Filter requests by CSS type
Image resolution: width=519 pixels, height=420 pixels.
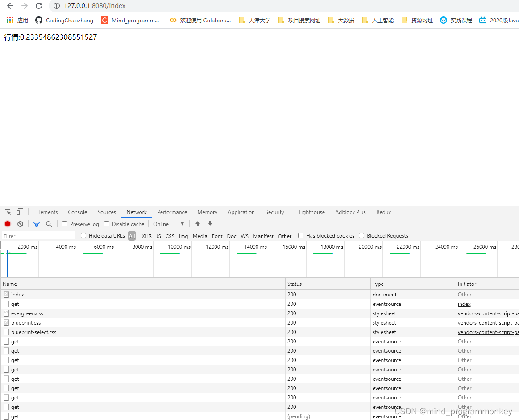(x=170, y=236)
